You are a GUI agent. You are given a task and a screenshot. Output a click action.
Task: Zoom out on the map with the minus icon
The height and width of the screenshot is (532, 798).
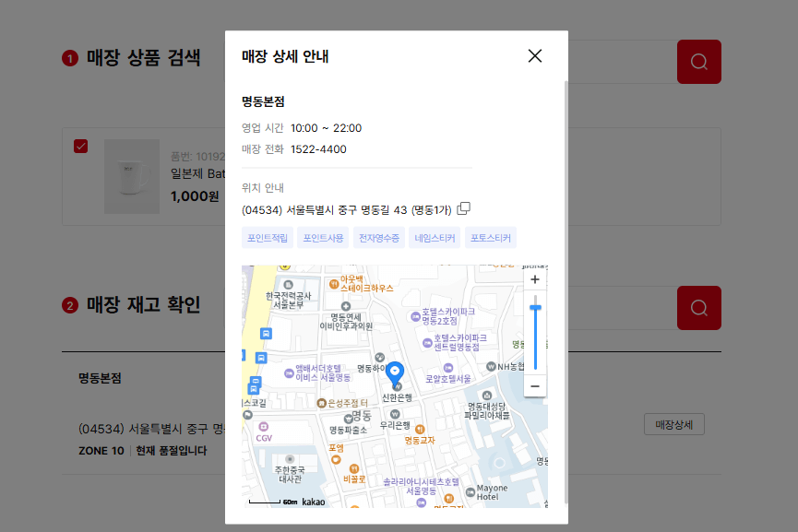[534, 385]
